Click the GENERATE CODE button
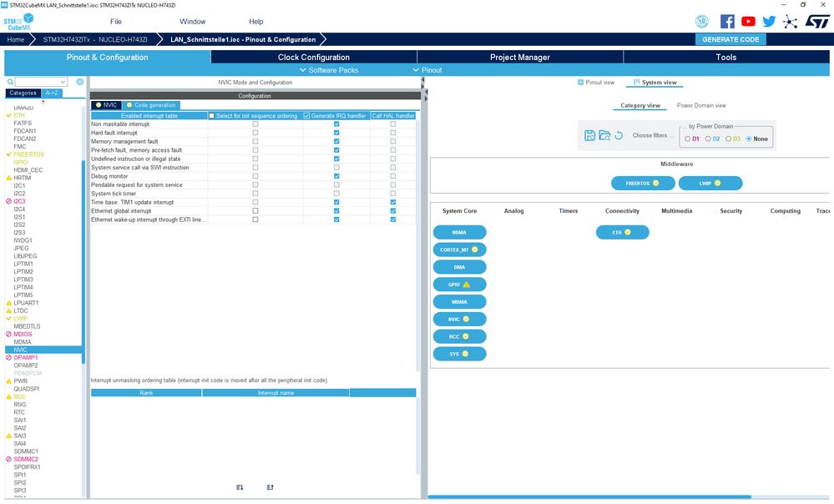Image resolution: width=834 pixels, height=504 pixels. 730,39
